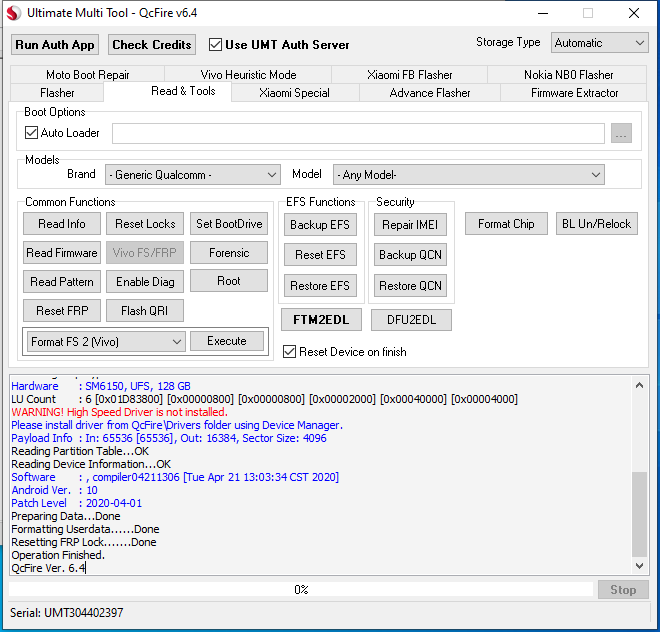Click the Flash QRI button
Image resolution: width=660 pixels, height=632 pixels.
click(145, 311)
